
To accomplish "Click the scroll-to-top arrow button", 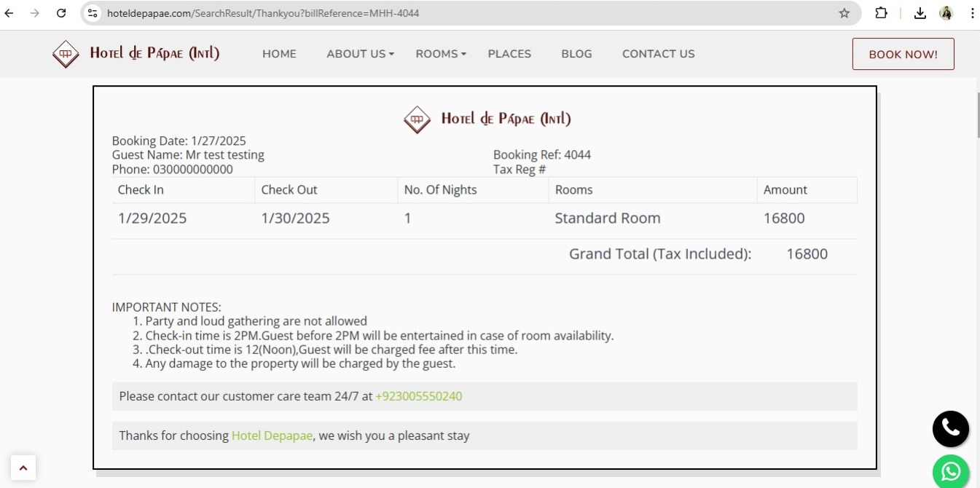I will (23, 468).
